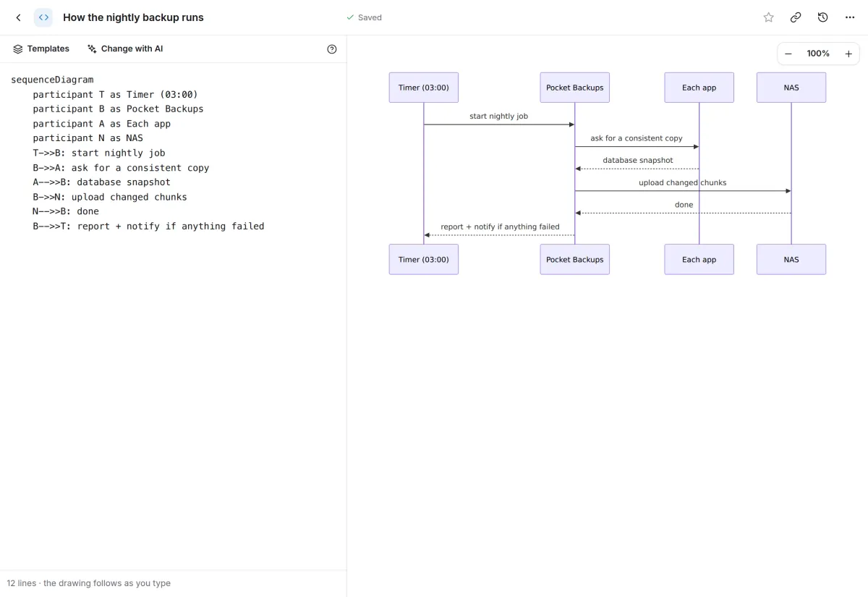Screen dimensions: 868x597
Task: Click the Saved status indicator
Action: [364, 17]
